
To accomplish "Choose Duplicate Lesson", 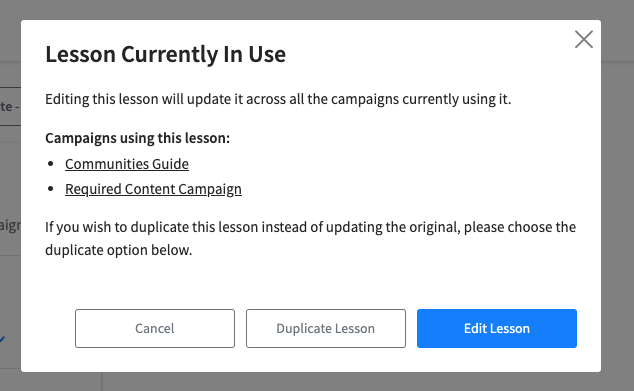I will click(x=325, y=328).
